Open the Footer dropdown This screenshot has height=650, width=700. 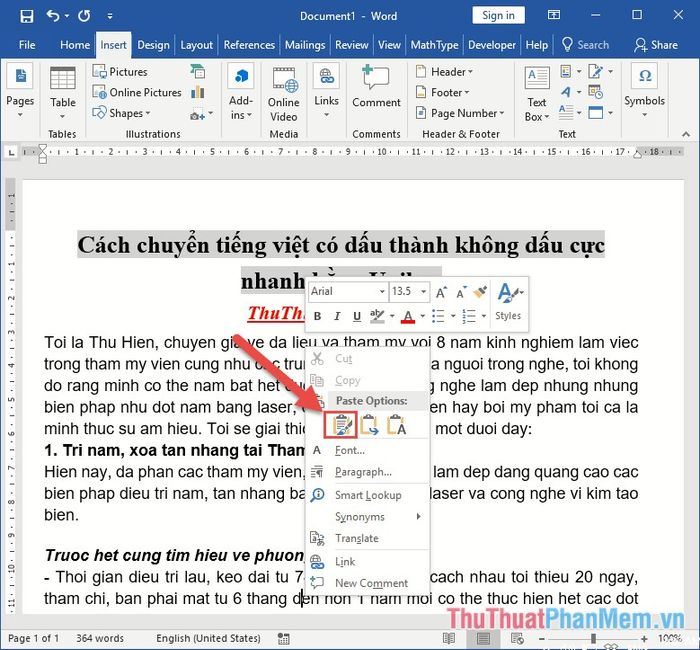442,92
